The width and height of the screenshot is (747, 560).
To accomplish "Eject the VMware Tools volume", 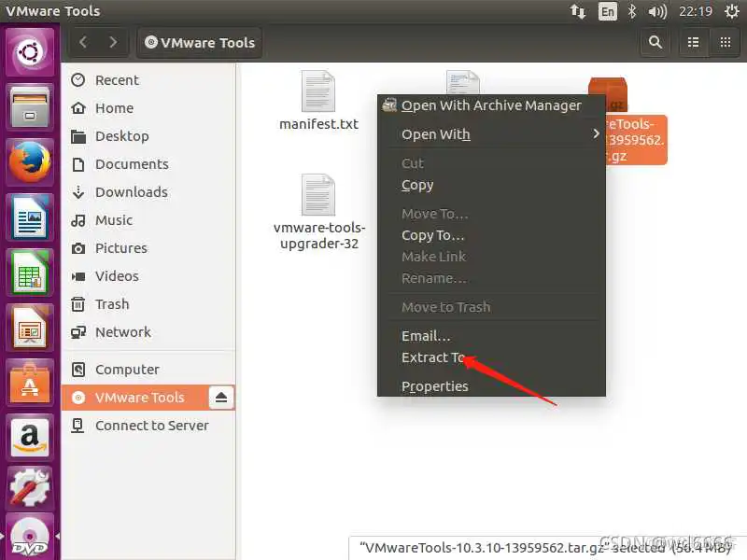I will tap(220, 397).
